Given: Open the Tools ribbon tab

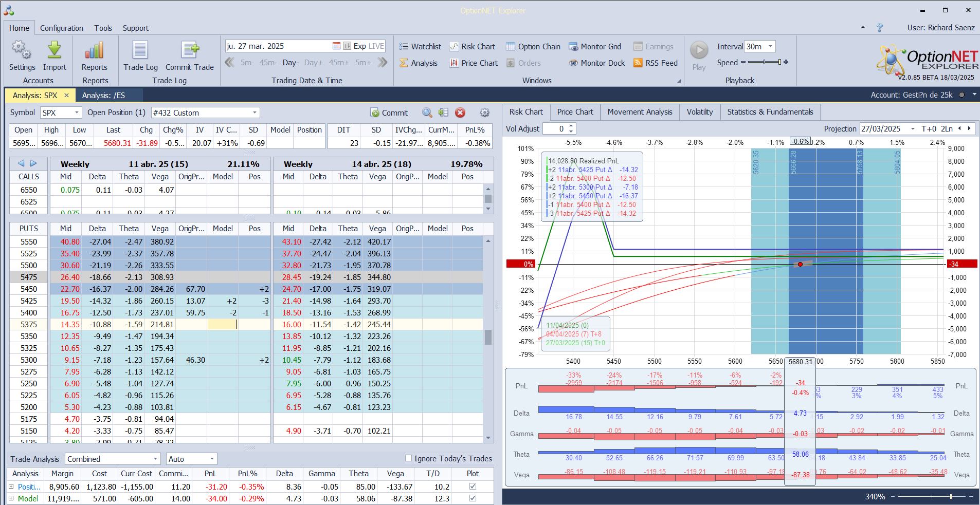Looking at the screenshot, I should coord(103,28).
